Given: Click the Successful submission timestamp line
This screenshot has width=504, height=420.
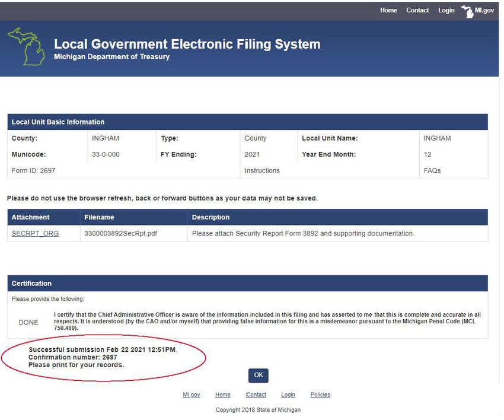Looking at the screenshot, I should point(102,349).
